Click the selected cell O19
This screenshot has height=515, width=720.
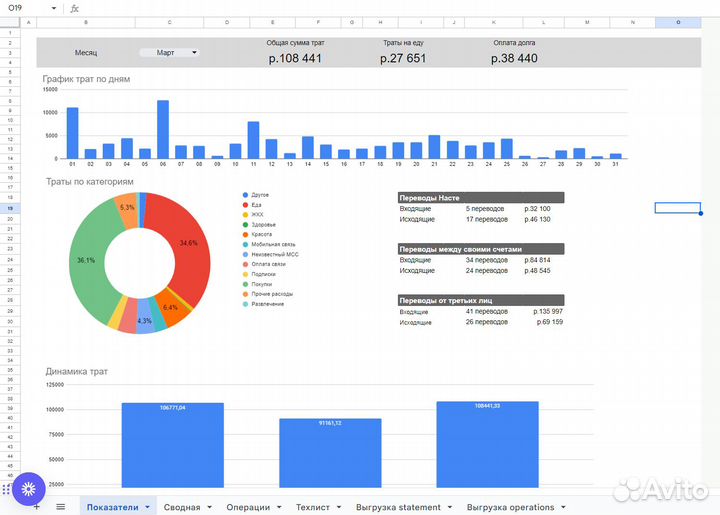[678, 208]
